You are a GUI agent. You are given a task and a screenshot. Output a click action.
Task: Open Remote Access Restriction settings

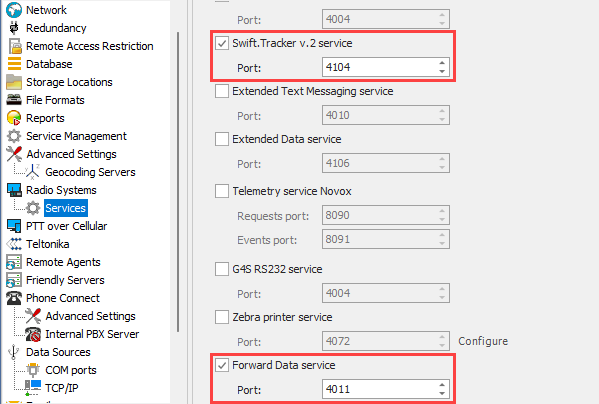pyautogui.click(x=90, y=46)
